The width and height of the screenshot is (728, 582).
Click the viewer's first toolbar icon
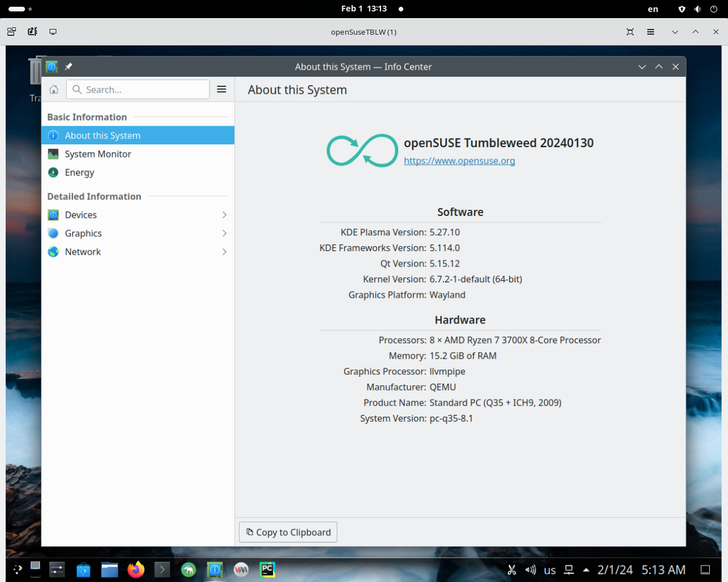pos(12,32)
